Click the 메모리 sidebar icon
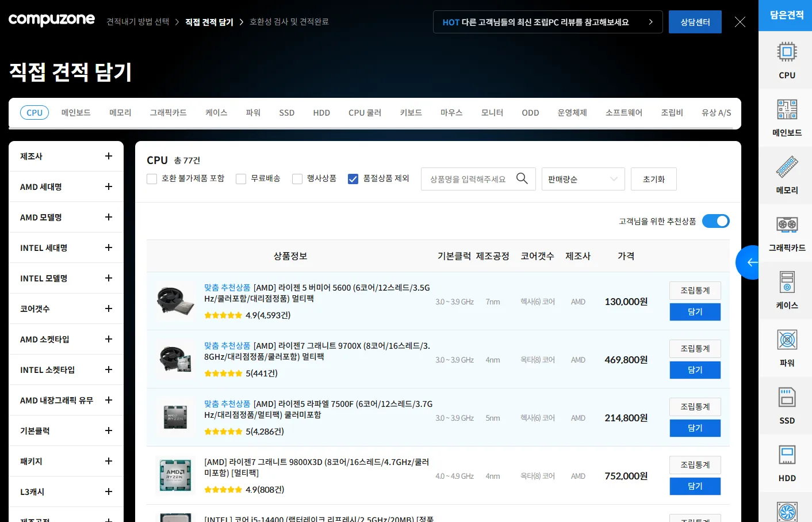The image size is (812, 522). [786, 174]
